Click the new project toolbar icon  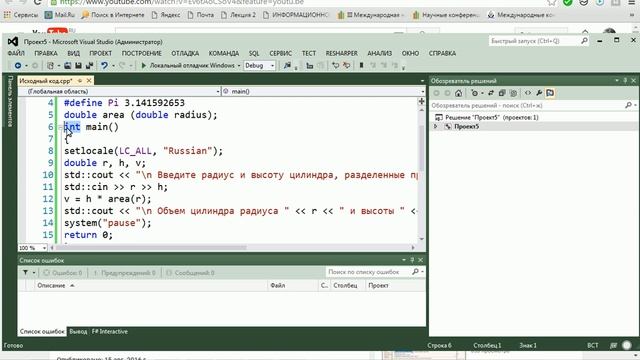[x=51, y=66]
